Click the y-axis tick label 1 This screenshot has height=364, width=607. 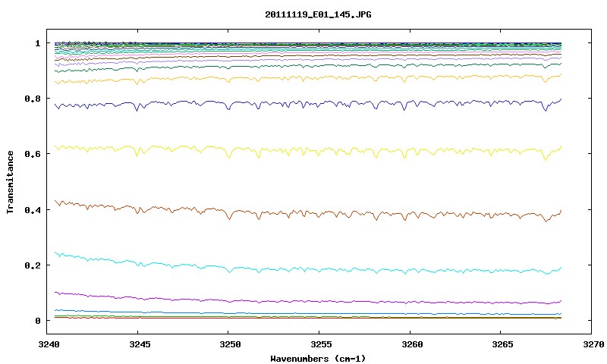pos(37,43)
